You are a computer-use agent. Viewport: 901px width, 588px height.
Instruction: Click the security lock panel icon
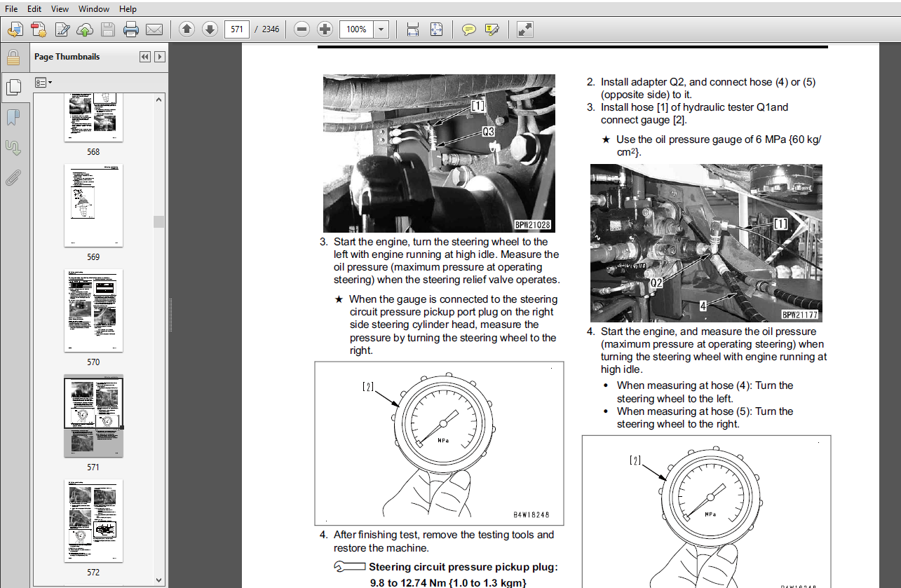click(x=13, y=57)
